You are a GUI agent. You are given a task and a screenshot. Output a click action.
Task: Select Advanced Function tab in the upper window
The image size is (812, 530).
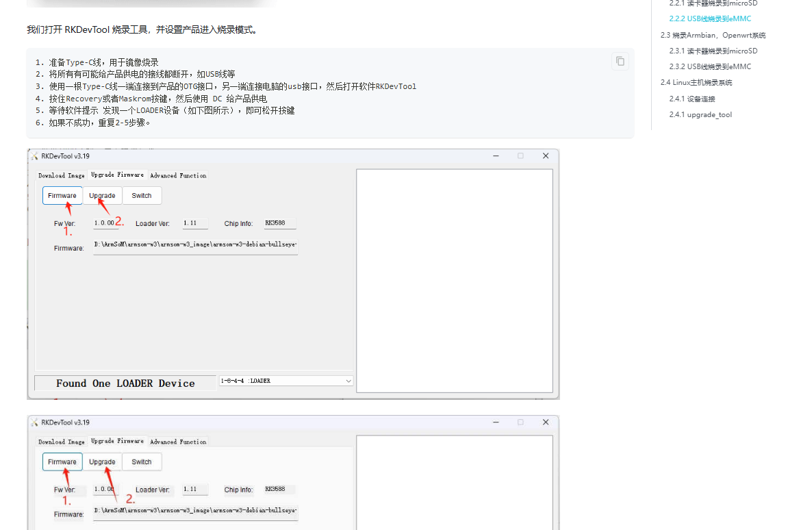tap(178, 176)
